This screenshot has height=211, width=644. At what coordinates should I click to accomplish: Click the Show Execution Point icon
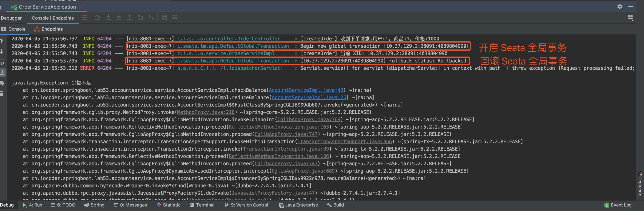click(84, 18)
